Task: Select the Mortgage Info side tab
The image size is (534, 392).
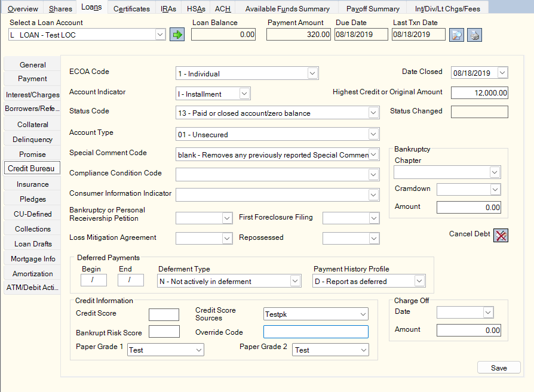Action: pyautogui.click(x=32, y=259)
